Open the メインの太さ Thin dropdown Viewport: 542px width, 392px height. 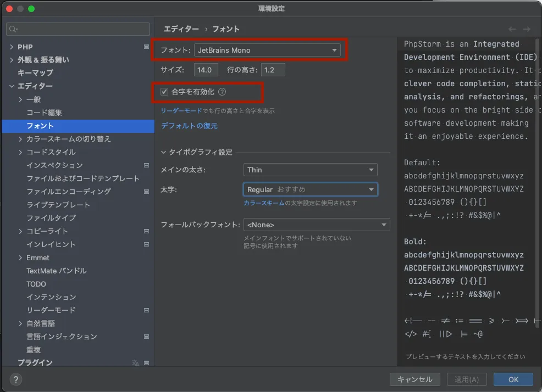[x=310, y=170]
